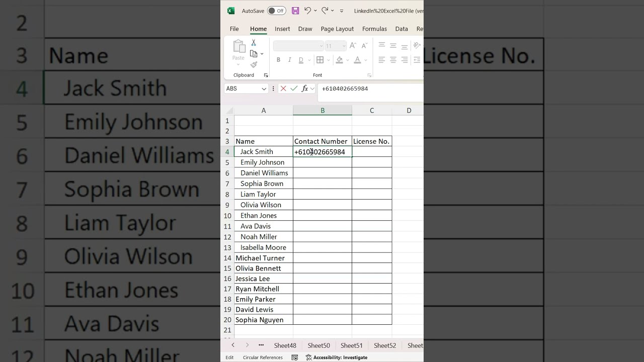Switch to the Draw tab
Image resolution: width=644 pixels, height=362 pixels.
(x=305, y=29)
